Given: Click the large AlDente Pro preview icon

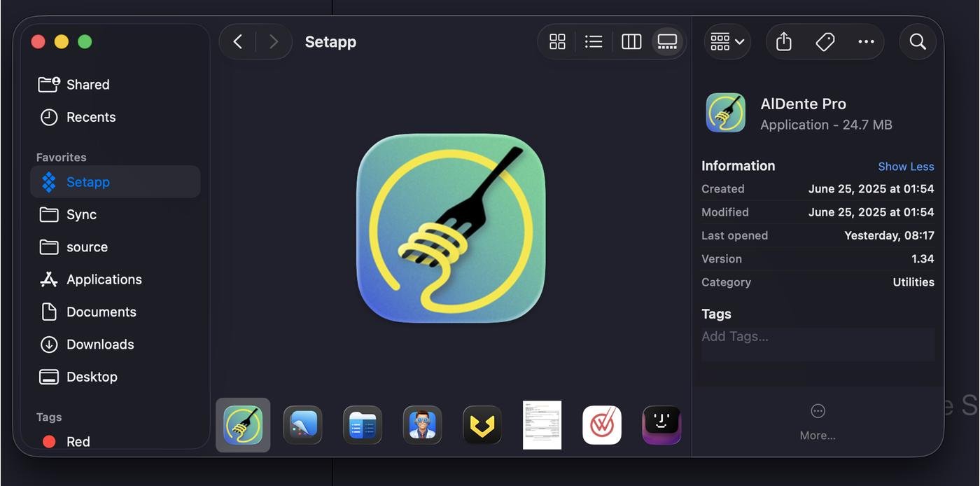Looking at the screenshot, I should 451,228.
